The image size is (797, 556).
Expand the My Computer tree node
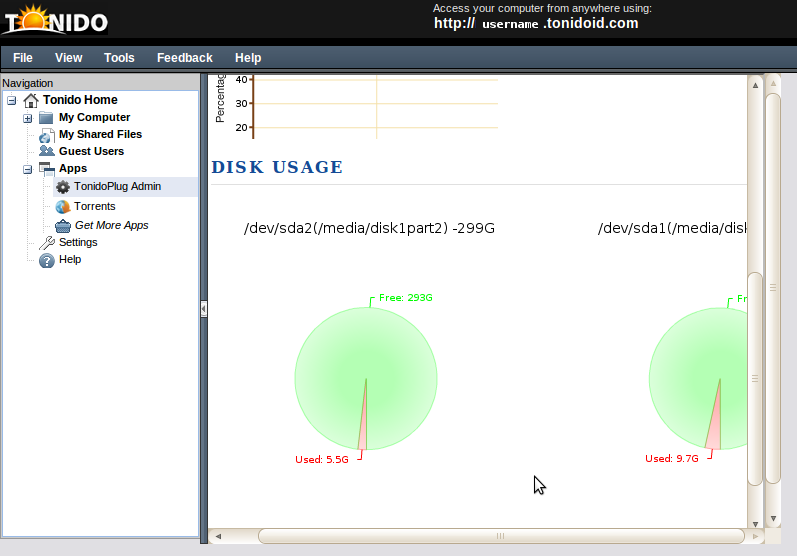point(28,118)
